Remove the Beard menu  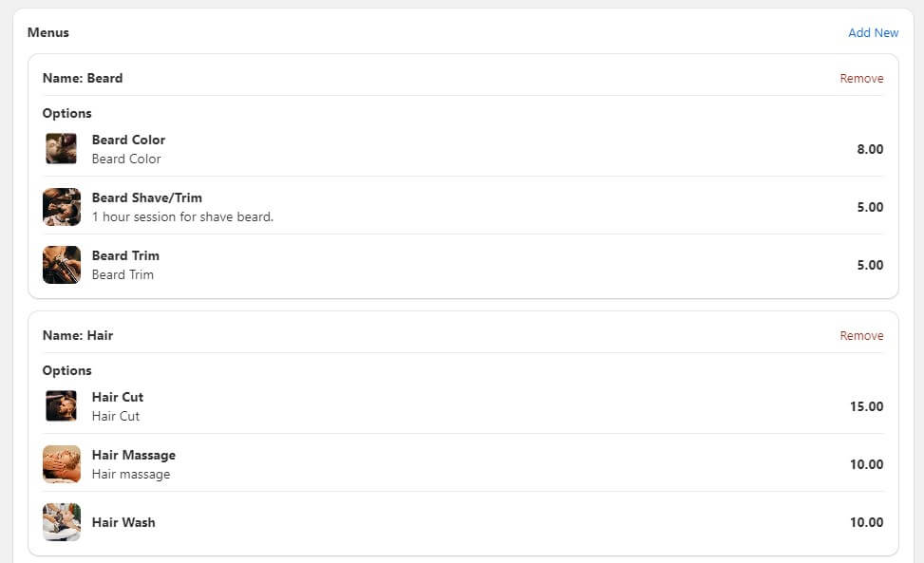(861, 79)
